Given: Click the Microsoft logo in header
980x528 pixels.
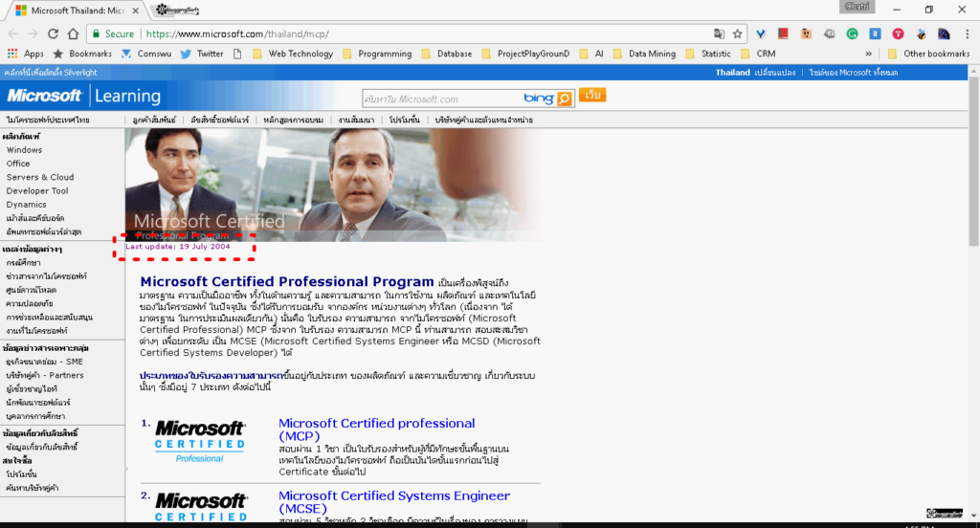Looking at the screenshot, I should point(44,96).
